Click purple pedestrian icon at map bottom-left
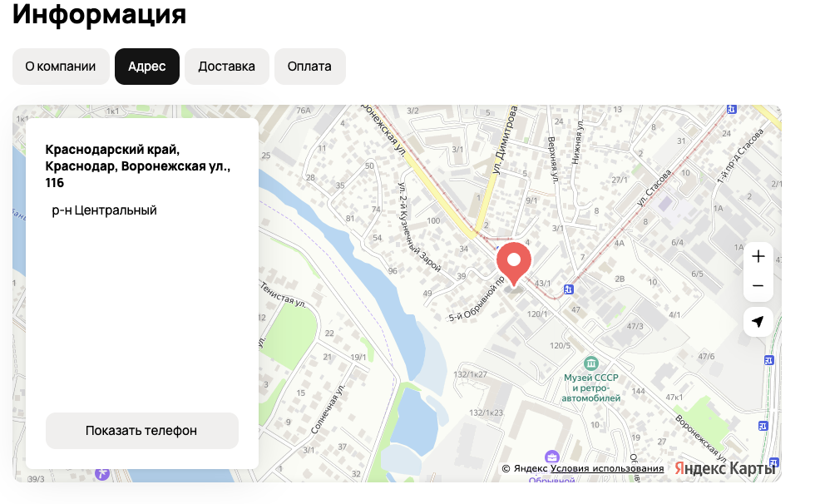 coord(102,473)
